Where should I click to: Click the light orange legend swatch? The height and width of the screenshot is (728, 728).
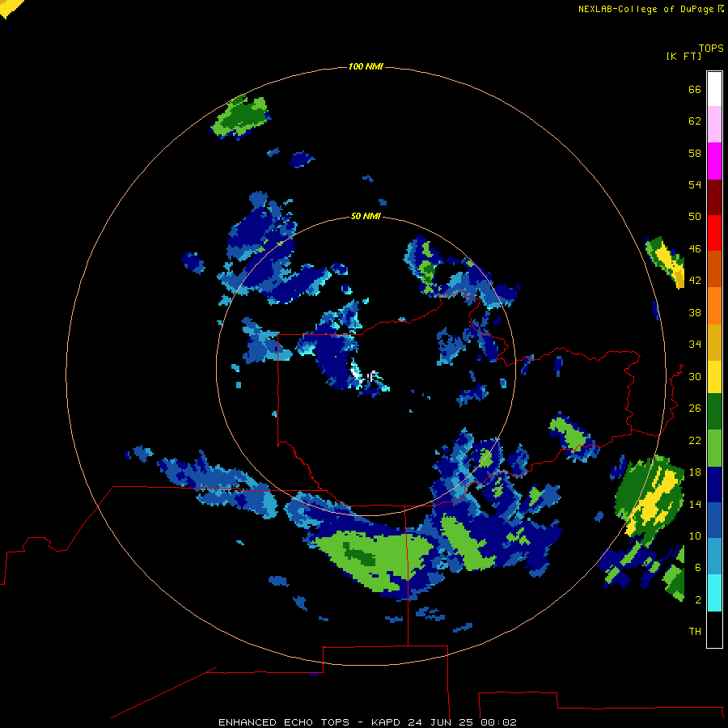pyautogui.click(x=714, y=306)
